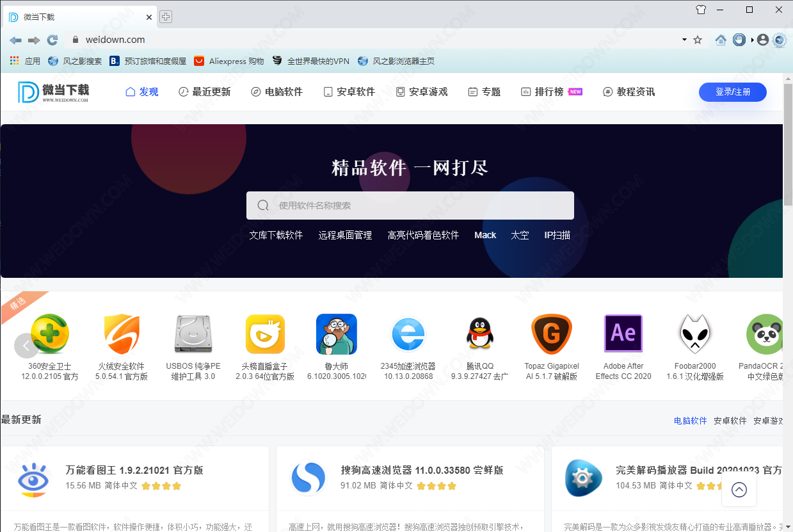
Task: Open Adobe After Effects CC 2020 icon
Action: point(623,334)
